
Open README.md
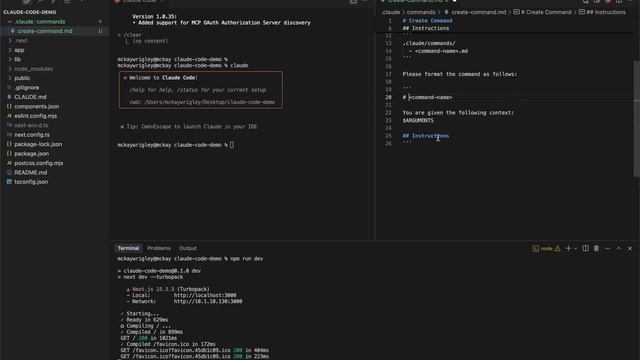point(31,172)
